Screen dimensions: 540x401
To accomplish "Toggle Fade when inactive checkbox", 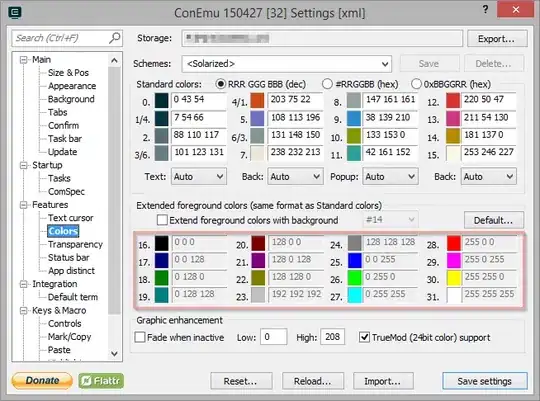I will [139, 337].
